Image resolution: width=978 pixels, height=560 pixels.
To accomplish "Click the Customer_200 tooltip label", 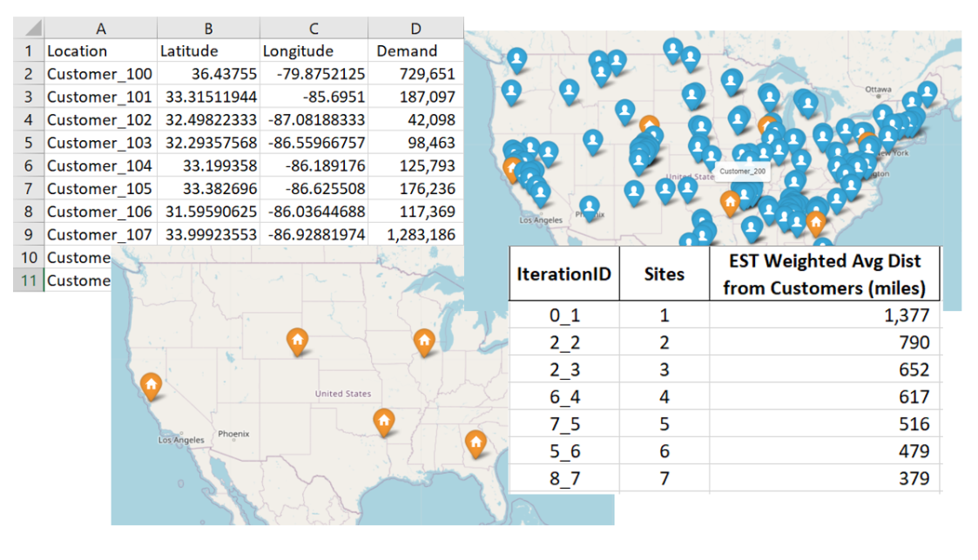I will pos(742,171).
